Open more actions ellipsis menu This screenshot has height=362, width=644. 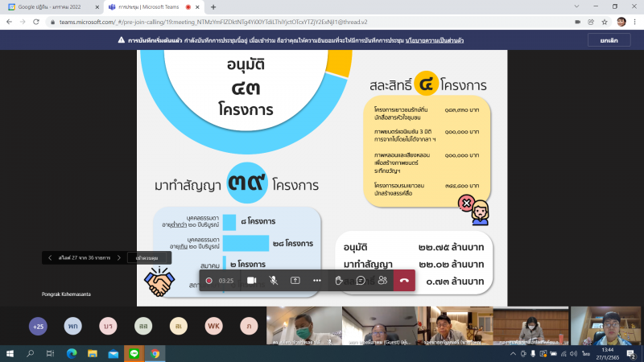coord(316,281)
